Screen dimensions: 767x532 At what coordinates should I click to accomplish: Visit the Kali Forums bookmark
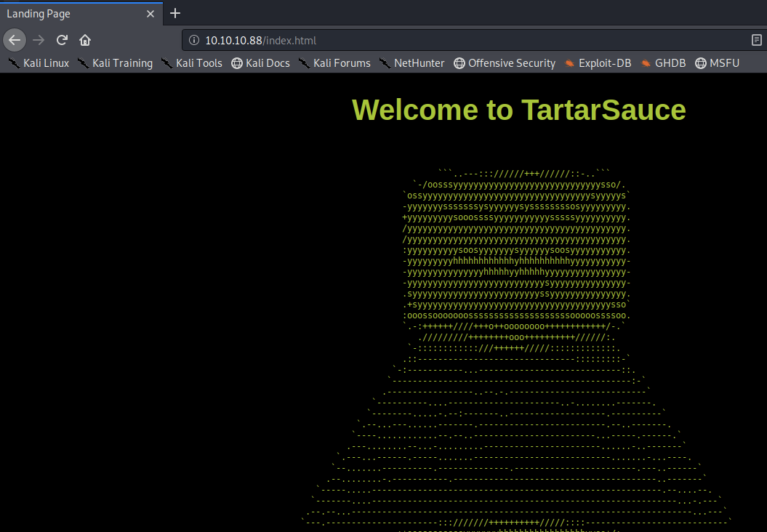click(x=334, y=63)
